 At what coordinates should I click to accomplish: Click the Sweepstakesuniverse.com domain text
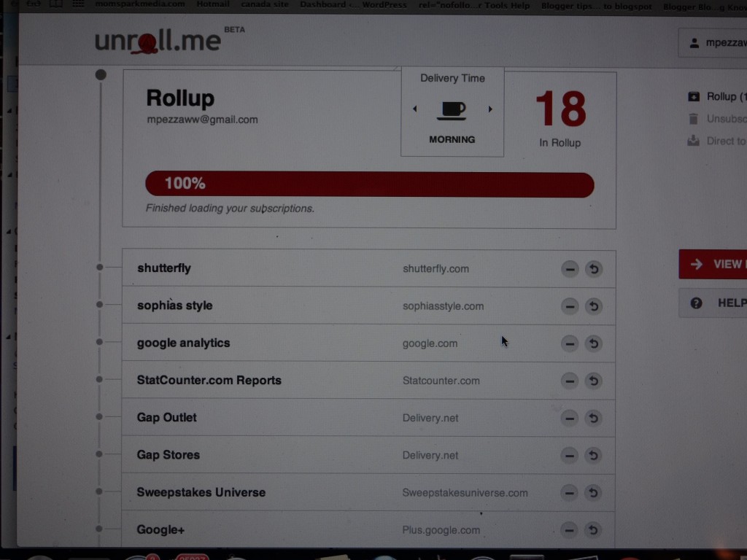tap(465, 493)
